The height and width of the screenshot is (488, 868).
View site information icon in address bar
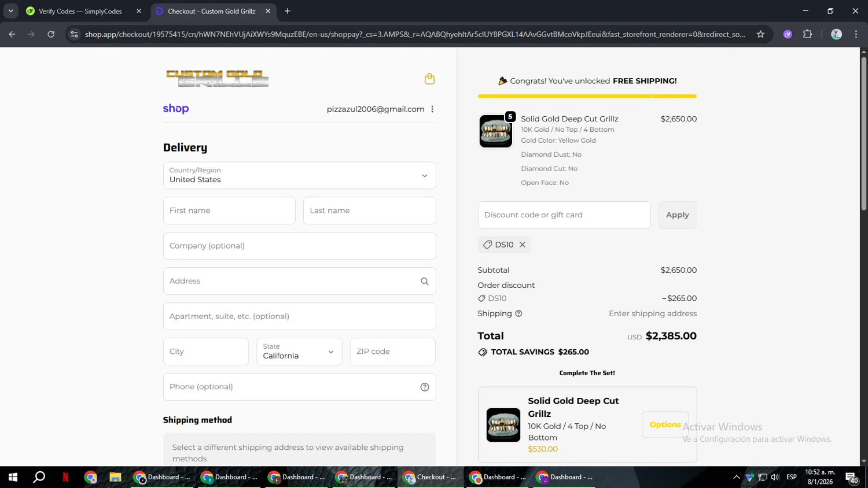point(74,35)
